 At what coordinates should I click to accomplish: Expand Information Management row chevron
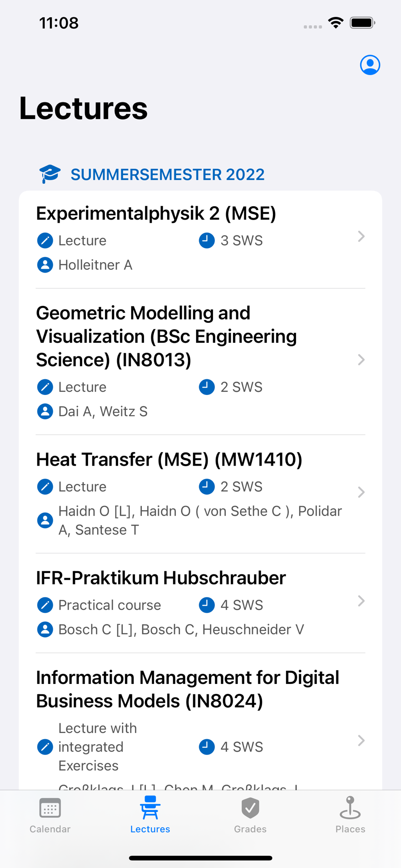click(x=361, y=740)
